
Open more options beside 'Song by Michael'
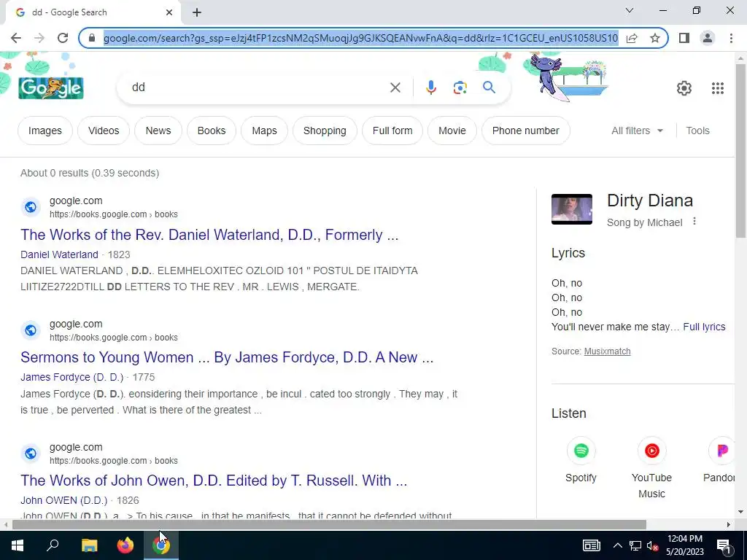click(694, 222)
